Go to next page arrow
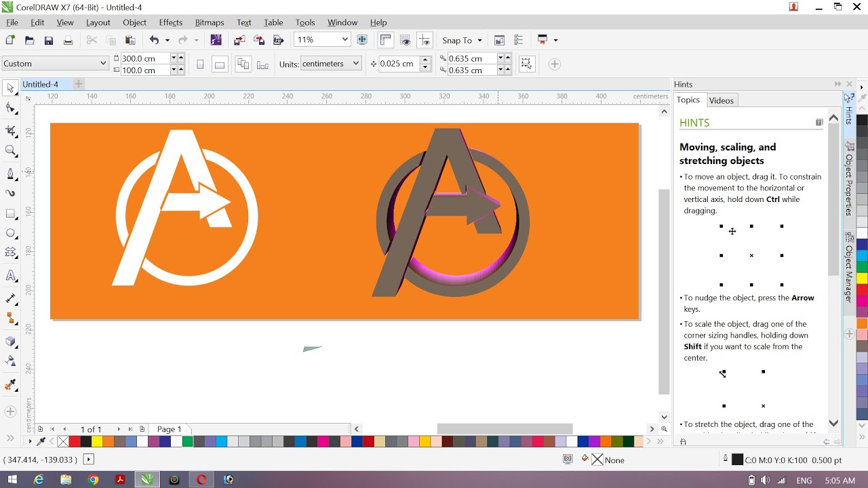The width and height of the screenshot is (868, 488). pos(119,429)
